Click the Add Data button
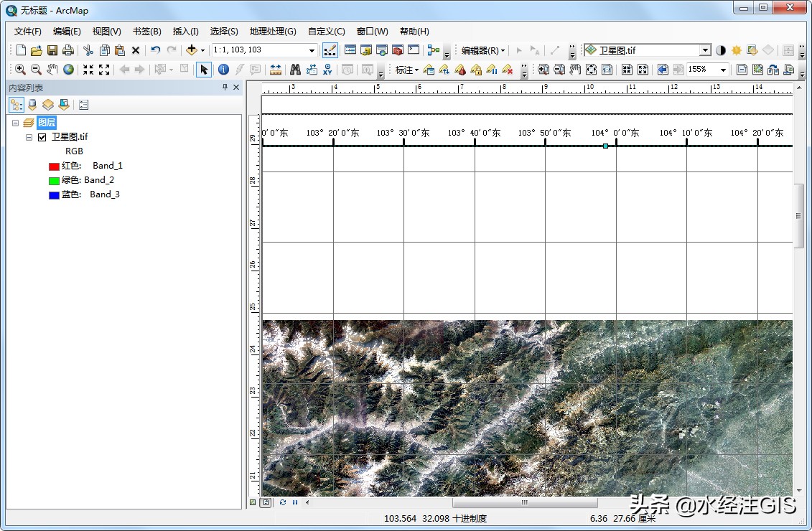Viewport: 812px width, 531px height. [192, 50]
